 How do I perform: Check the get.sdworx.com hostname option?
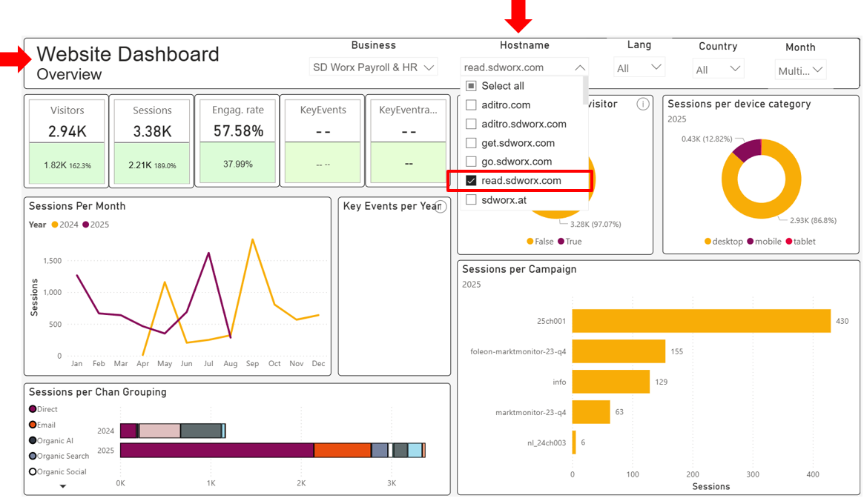click(x=471, y=143)
